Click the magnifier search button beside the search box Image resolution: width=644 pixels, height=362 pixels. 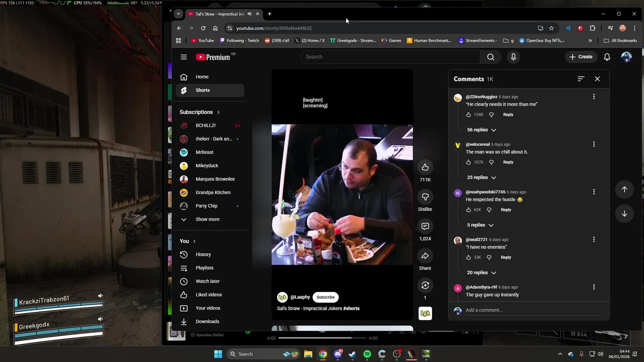point(491,57)
